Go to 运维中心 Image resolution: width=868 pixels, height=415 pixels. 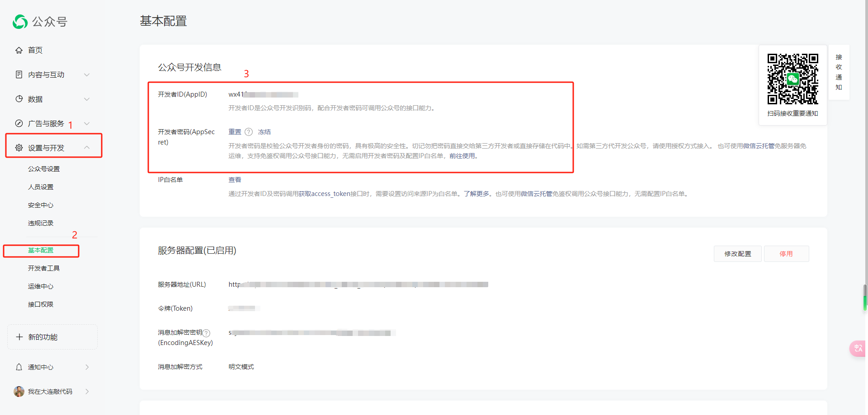point(41,286)
